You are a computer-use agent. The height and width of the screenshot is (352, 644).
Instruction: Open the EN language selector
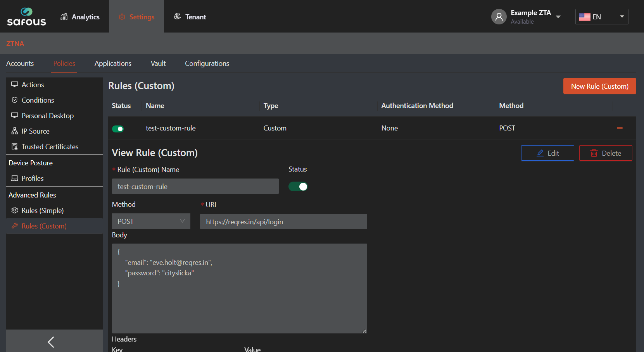coord(601,17)
